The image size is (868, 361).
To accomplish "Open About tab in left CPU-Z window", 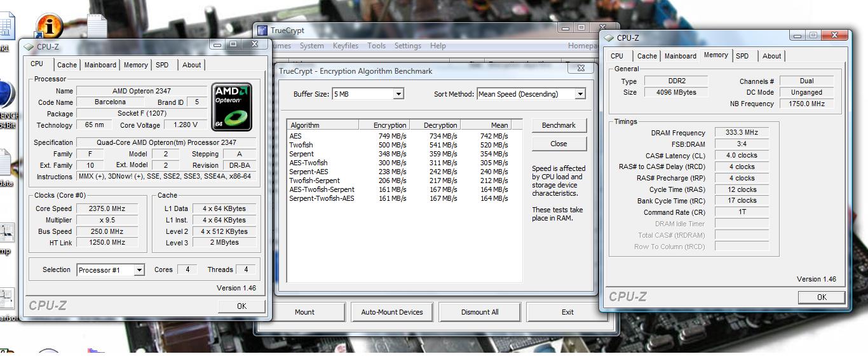I will (191, 65).
